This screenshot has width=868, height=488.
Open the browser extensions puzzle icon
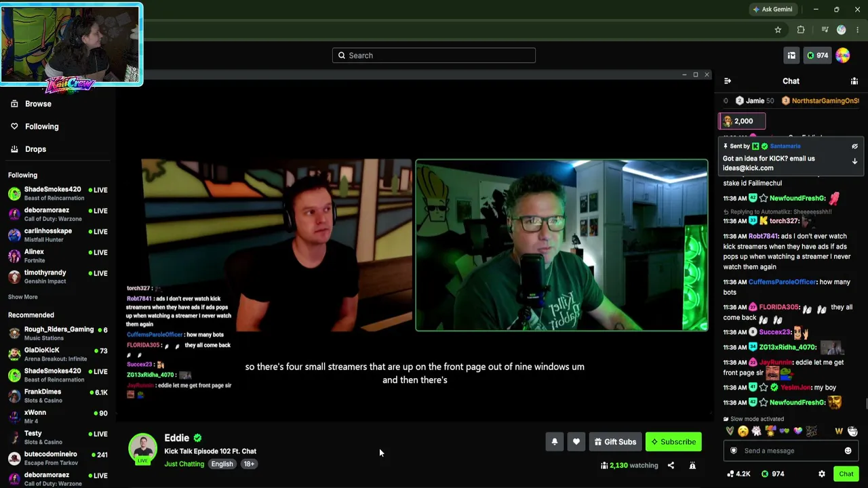click(801, 30)
